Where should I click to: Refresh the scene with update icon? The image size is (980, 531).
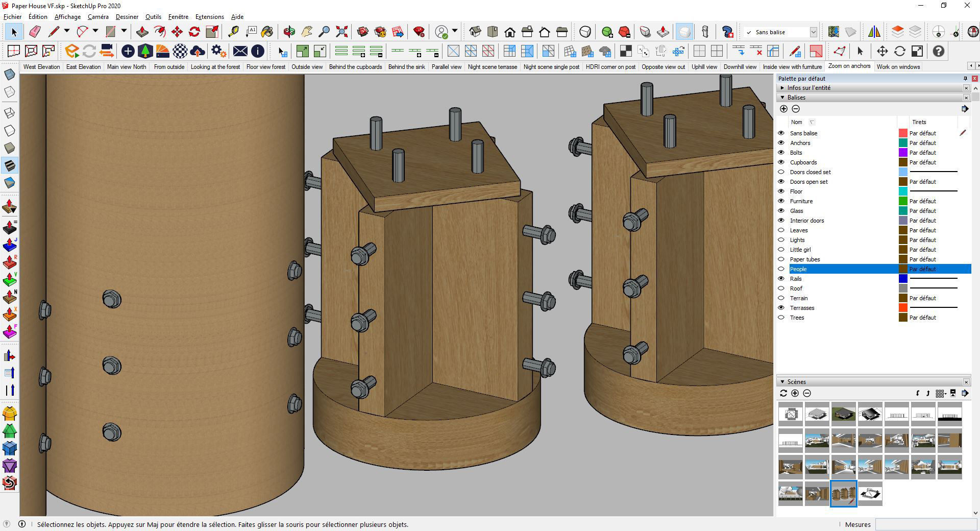click(783, 393)
